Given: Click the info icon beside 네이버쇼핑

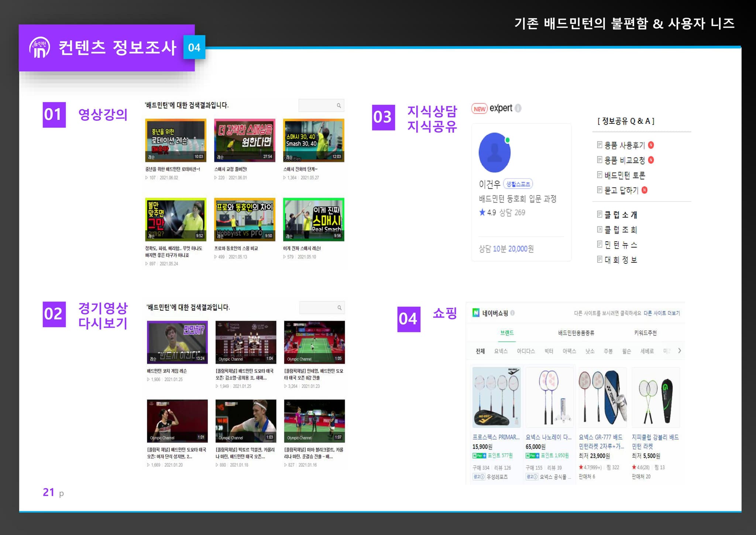Looking at the screenshot, I should (512, 313).
